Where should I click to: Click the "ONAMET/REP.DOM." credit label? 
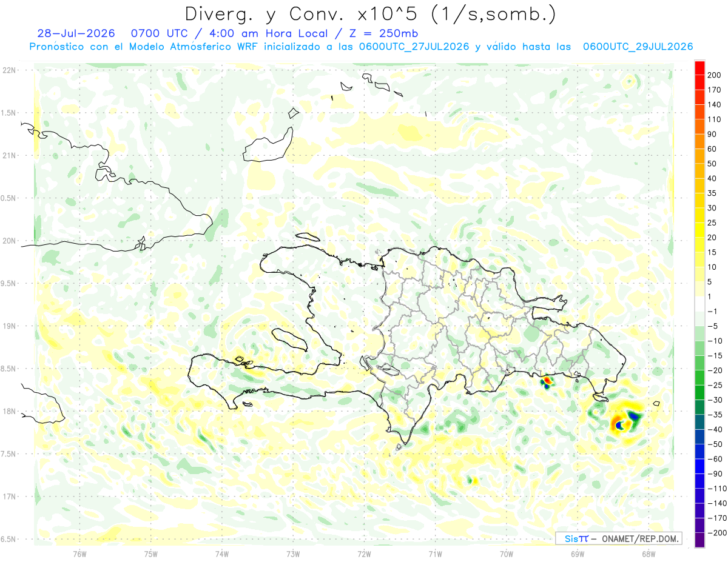[641, 538]
